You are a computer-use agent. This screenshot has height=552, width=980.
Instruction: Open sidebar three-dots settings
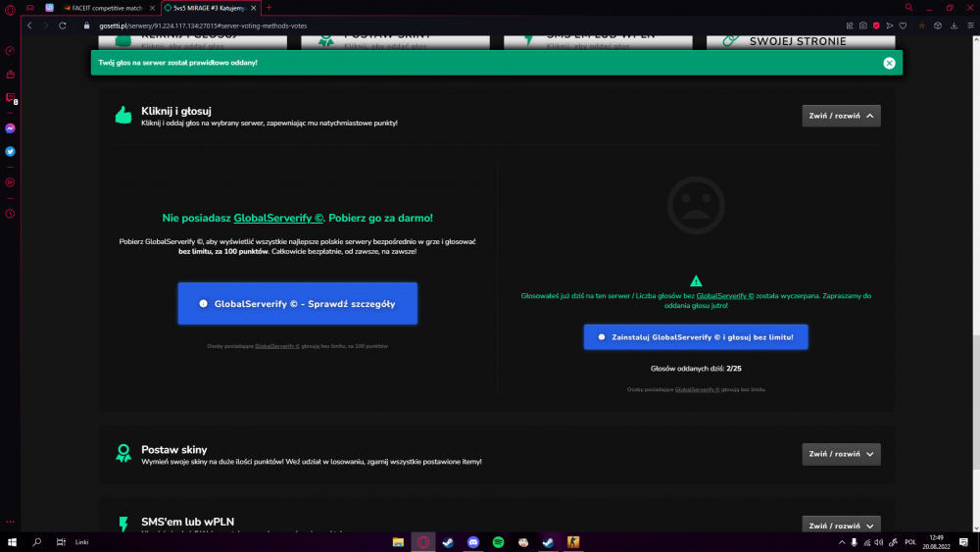point(10,522)
